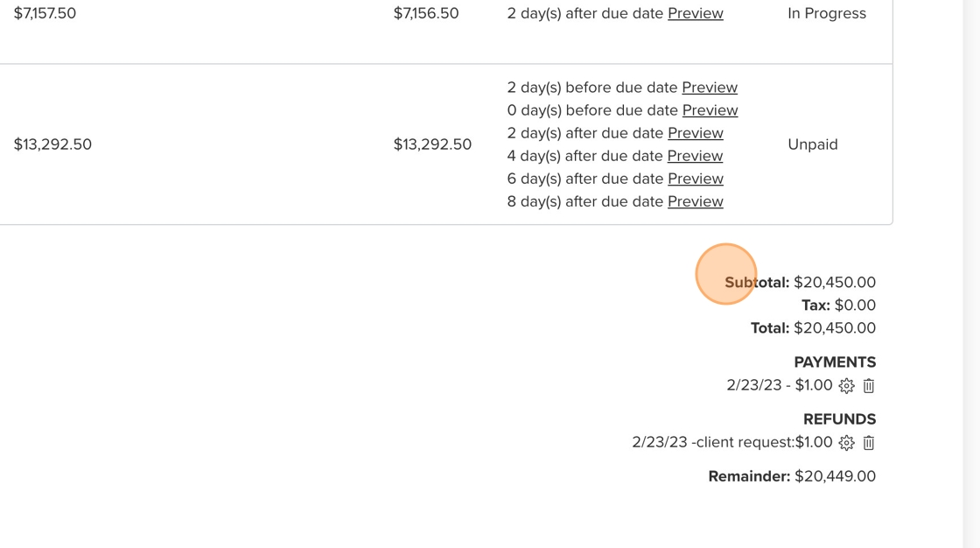This screenshot has height=548, width=980.
Task: Preview the 4 days after due date reminder
Action: tap(695, 156)
